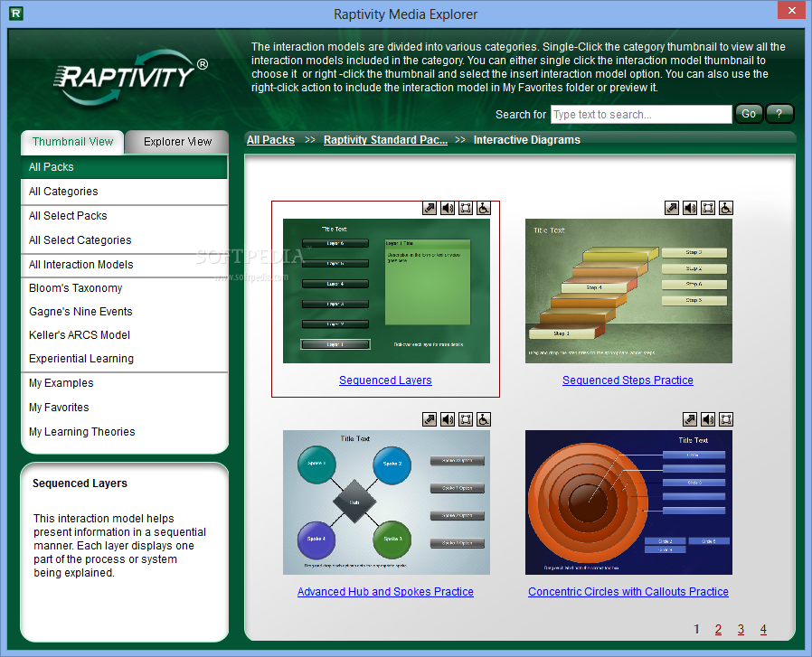The height and width of the screenshot is (657, 812).
Task: Click the arrow icon above Sequenced Layers
Action: (x=430, y=208)
